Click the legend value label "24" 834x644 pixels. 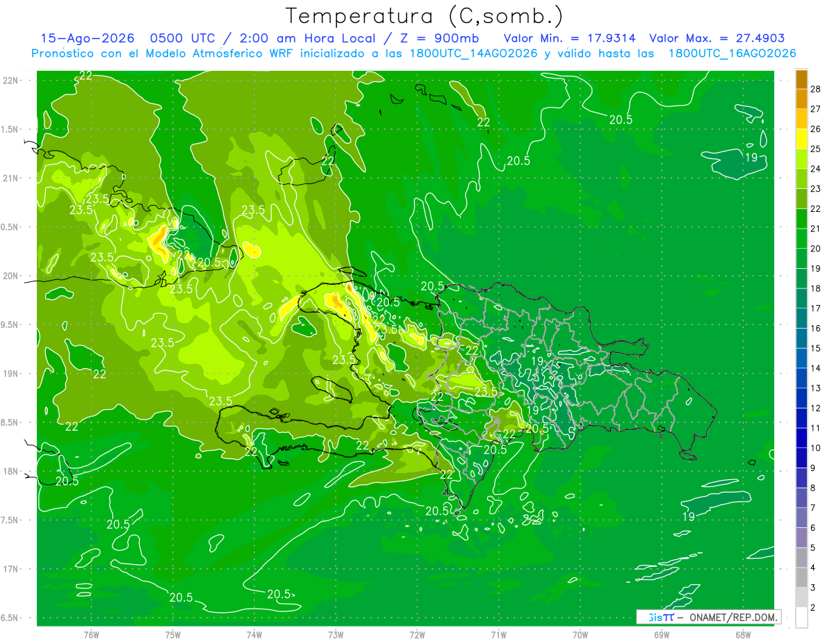tap(815, 169)
